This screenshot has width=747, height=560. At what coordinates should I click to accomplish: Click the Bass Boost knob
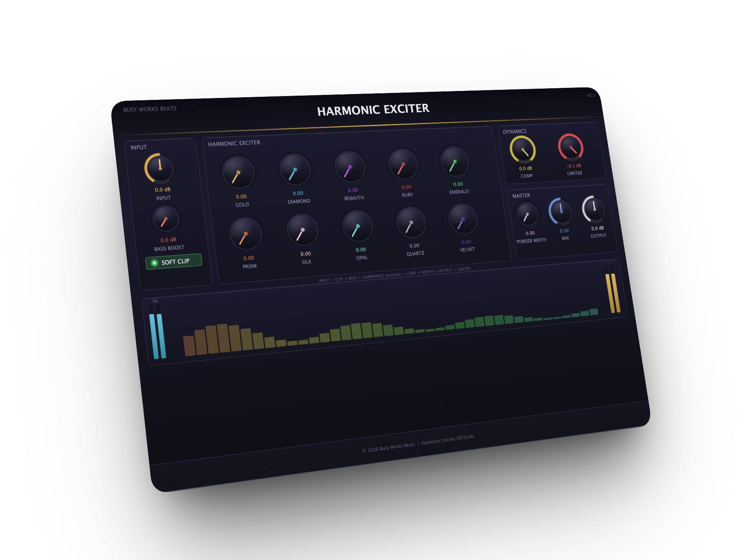(166, 219)
